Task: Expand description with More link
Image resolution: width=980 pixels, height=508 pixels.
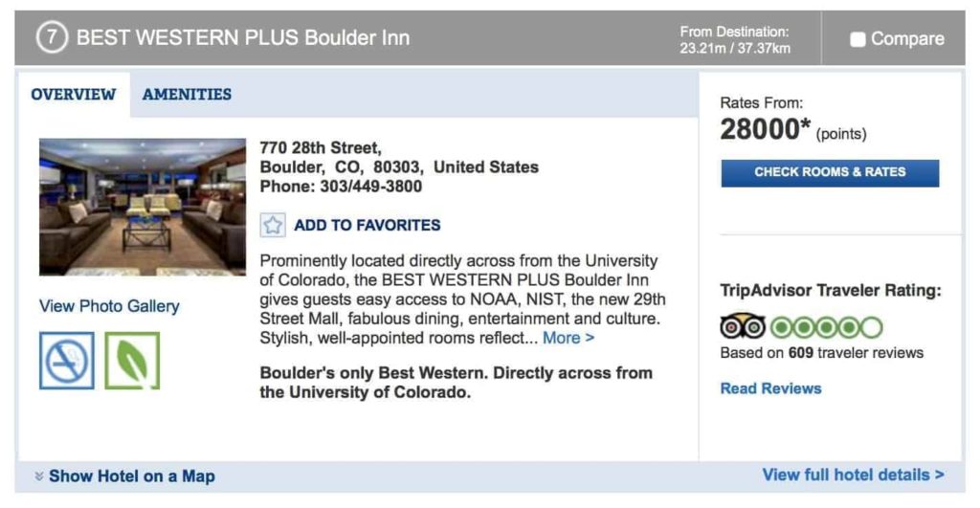Action: click(x=568, y=338)
